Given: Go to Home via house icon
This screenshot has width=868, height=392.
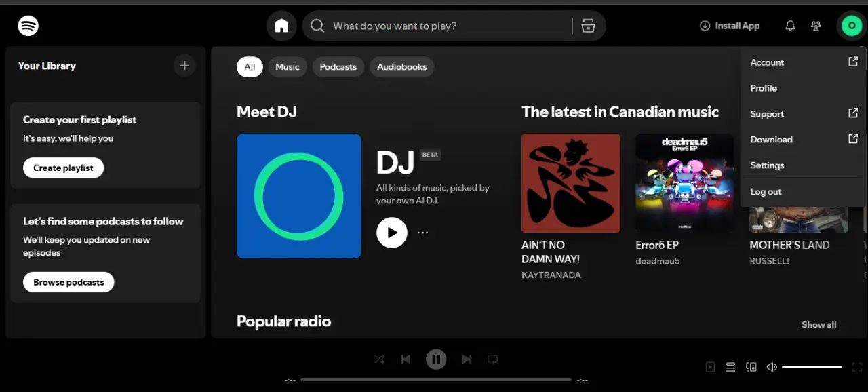Looking at the screenshot, I should 281,26.
